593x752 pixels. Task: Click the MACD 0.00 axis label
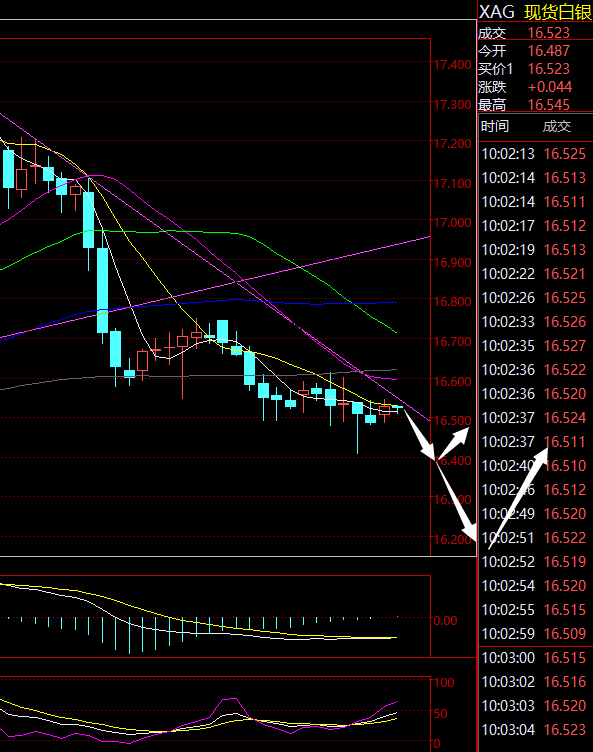[x=445, y=621]
